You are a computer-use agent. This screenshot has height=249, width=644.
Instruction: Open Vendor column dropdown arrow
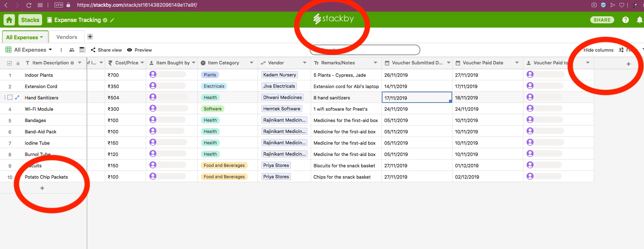click(x=305, y=63)
